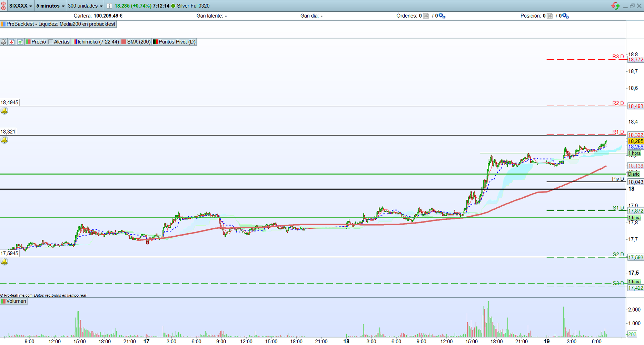Open the gears icon next to Posición

point(566,16)
